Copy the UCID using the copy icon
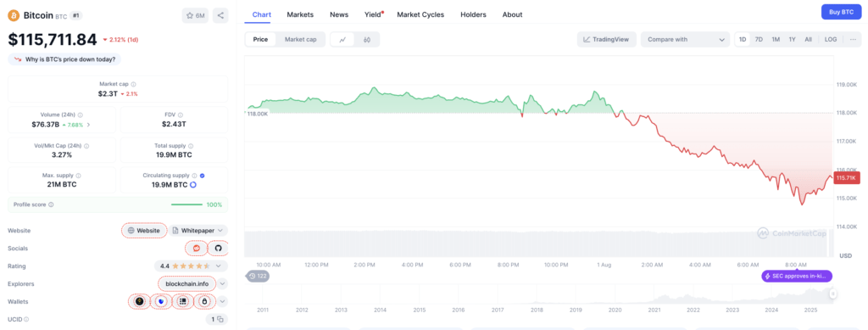The width and height of the screenshot is (868, 330). (x=220, y=319)
